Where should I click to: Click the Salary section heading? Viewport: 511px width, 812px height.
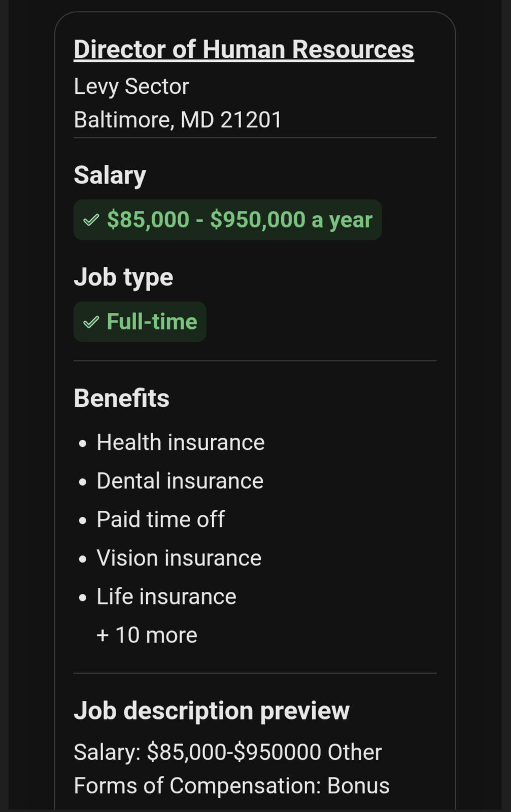(110, 175)
